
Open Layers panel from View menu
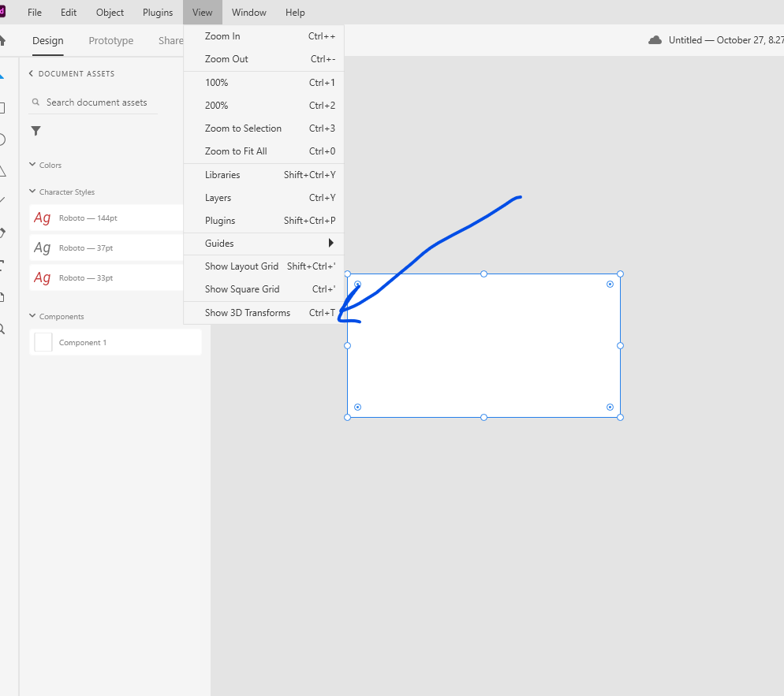(x=263, y=198)
